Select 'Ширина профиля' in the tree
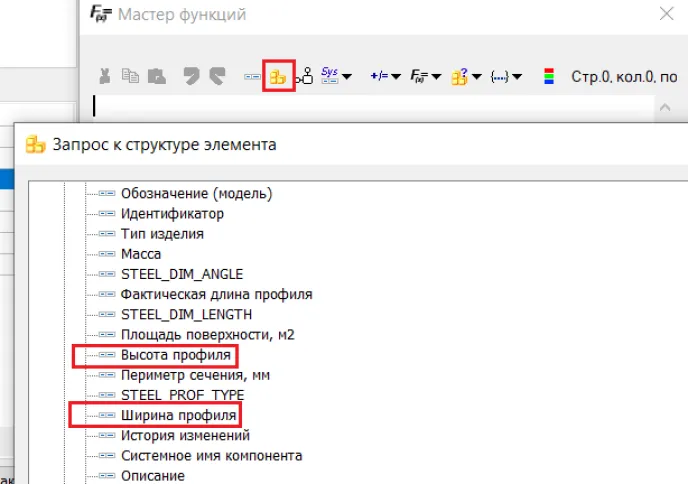 point(179,415)
